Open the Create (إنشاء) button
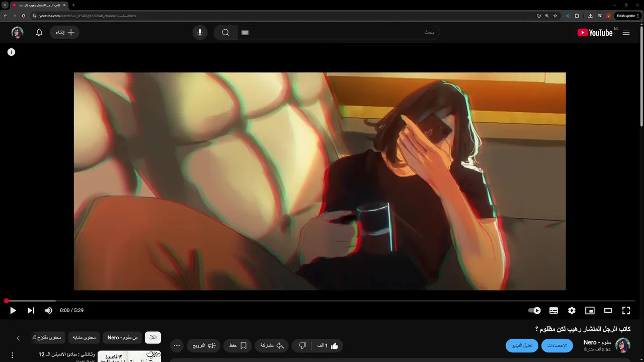This screenshot has height=362, width=644. [x=64, y=32]
